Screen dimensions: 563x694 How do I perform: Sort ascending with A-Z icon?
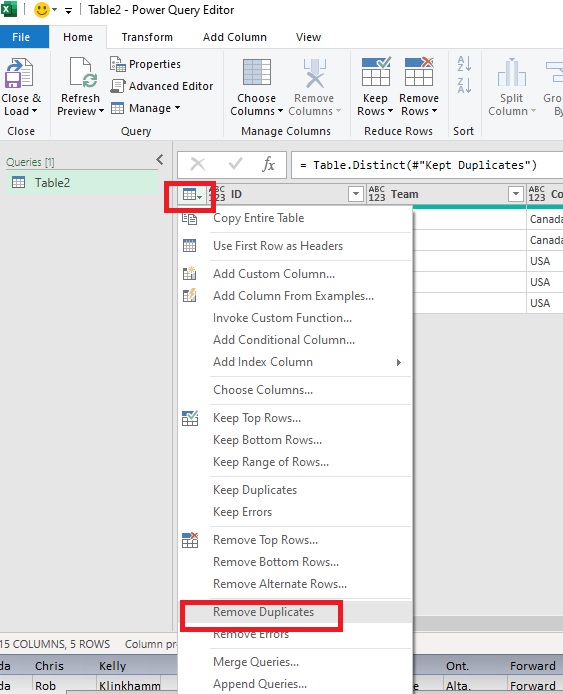[x=464, y=64]
